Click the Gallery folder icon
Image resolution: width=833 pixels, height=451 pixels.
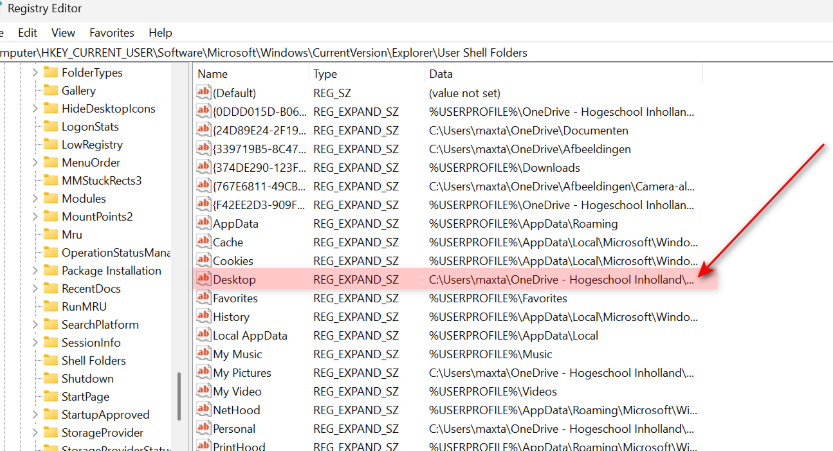(50, 90)
